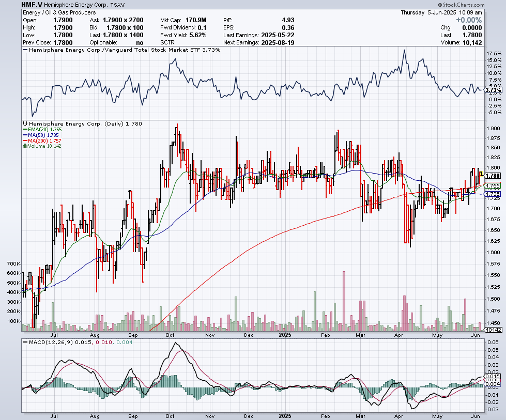Image resolution: width=506 pixels, height=420 pixels.
Task: Click the 1.780 current price tag
Action: coord(493,176)
